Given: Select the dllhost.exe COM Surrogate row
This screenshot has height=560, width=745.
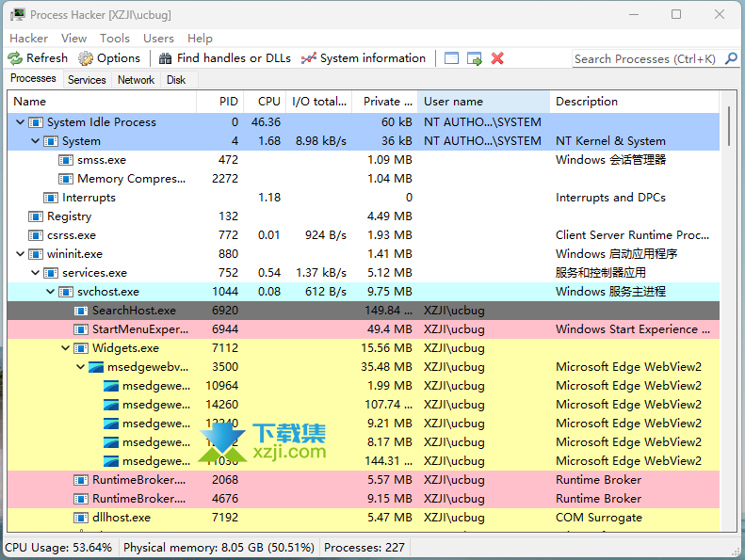Looking at the screenshot, I should pyautogui.click(x=364, y=518).
